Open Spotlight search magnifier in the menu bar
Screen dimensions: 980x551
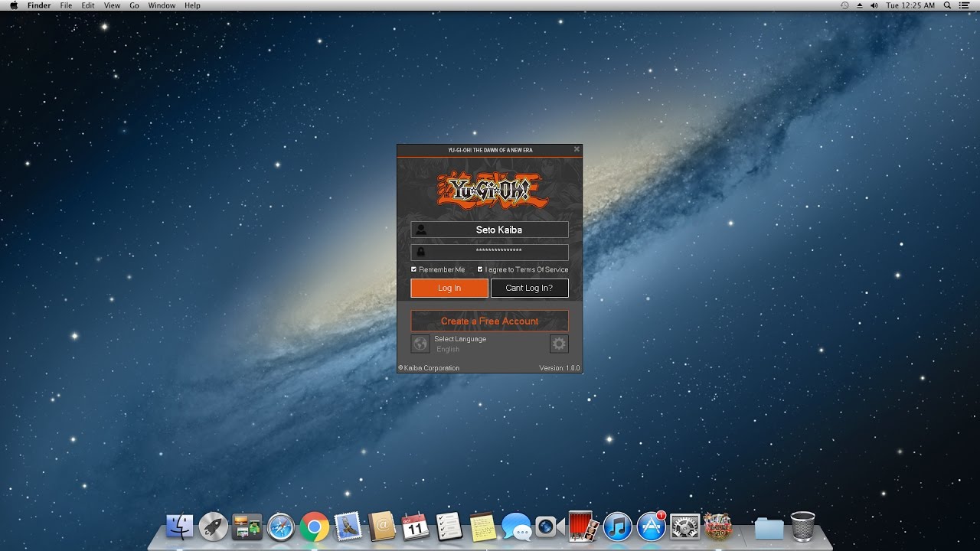point(947,5)
